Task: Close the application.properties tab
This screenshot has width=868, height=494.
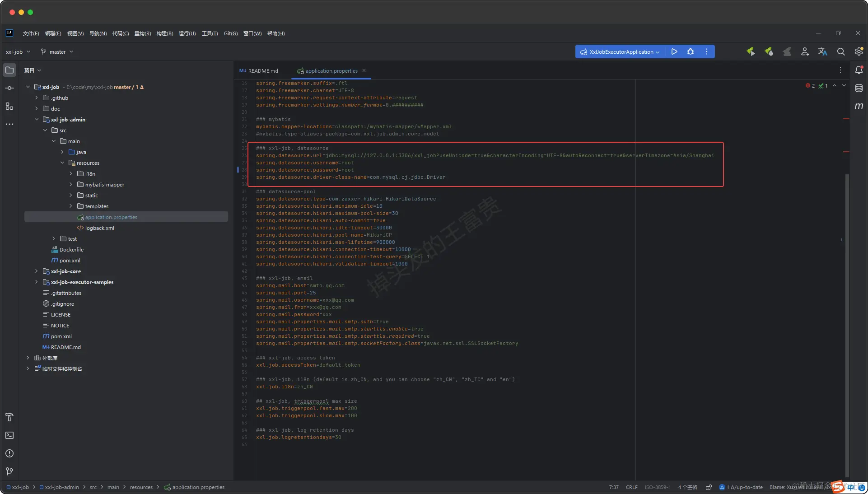Action: point(364,70)
